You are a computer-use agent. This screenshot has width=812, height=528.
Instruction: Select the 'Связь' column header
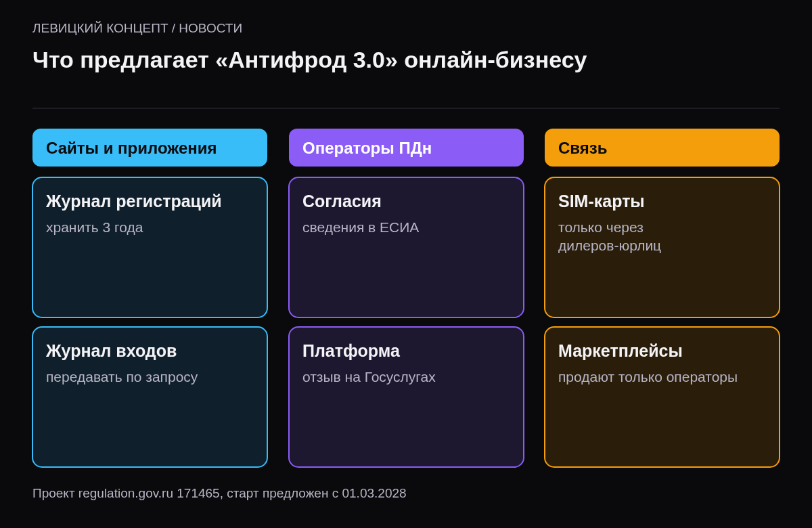[662, 148]
